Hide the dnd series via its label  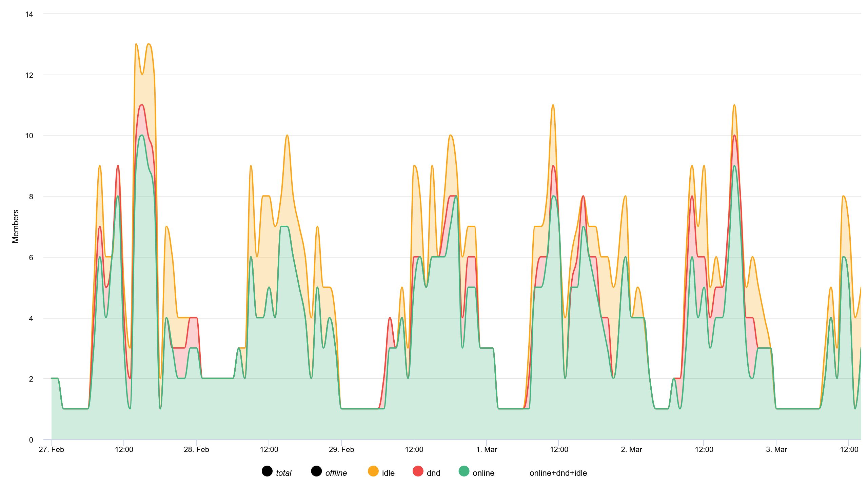pyautogui.click(x=433, y=473)
